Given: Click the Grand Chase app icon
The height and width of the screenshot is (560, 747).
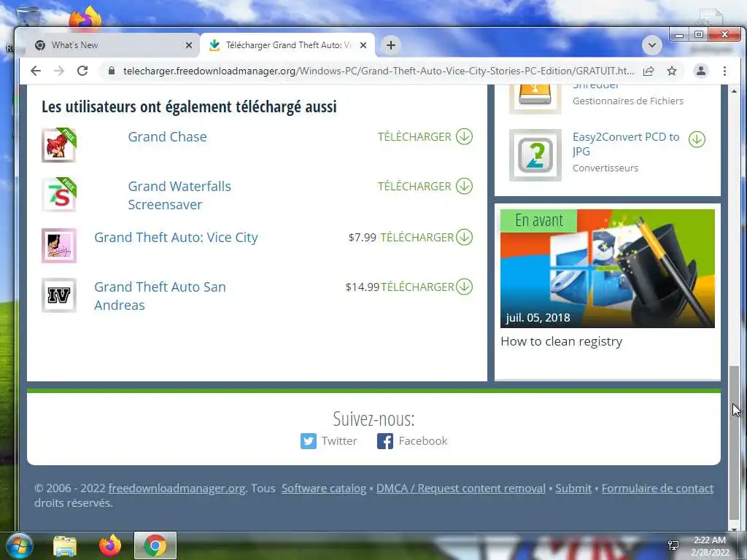Looking at the screenshot, I should coord(59,145).
